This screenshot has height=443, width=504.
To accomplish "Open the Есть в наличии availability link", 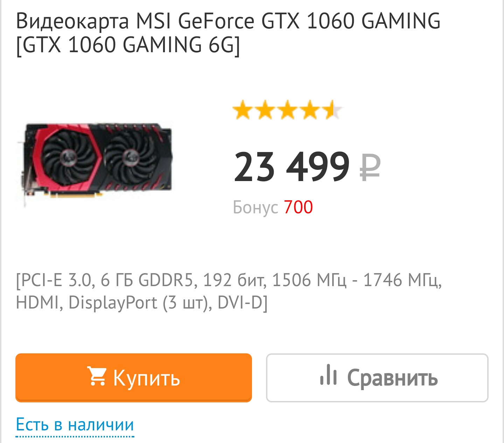I will tap(75, 425).
